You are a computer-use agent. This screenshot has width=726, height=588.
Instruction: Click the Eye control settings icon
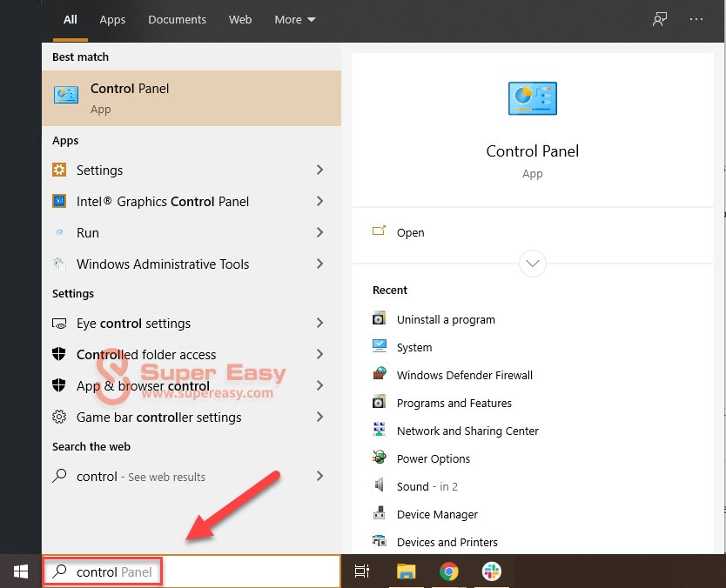[x=59, y=324]
